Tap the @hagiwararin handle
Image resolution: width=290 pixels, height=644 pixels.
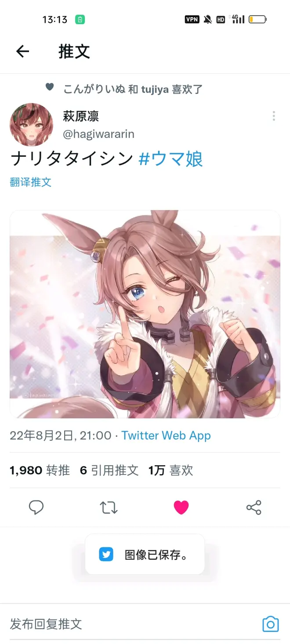[98, 134]
